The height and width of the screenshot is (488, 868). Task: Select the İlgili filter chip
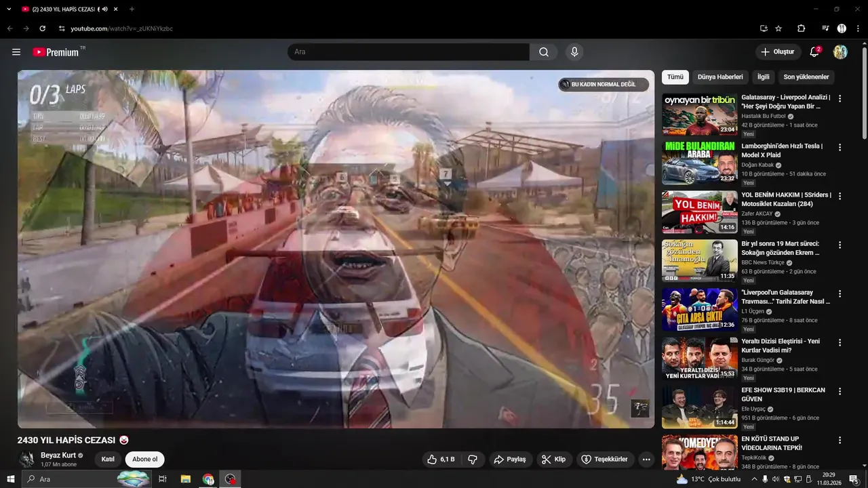(x=764, y=77)
